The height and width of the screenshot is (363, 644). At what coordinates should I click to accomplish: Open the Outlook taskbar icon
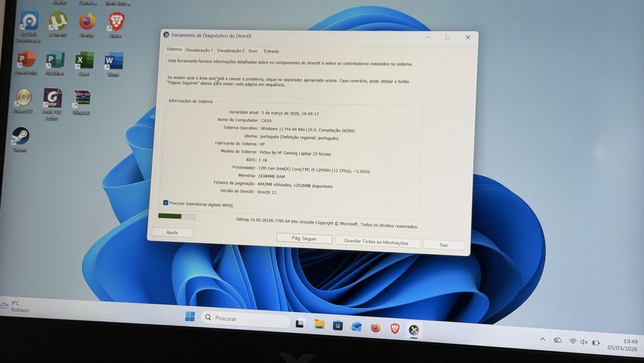(357, 326)
